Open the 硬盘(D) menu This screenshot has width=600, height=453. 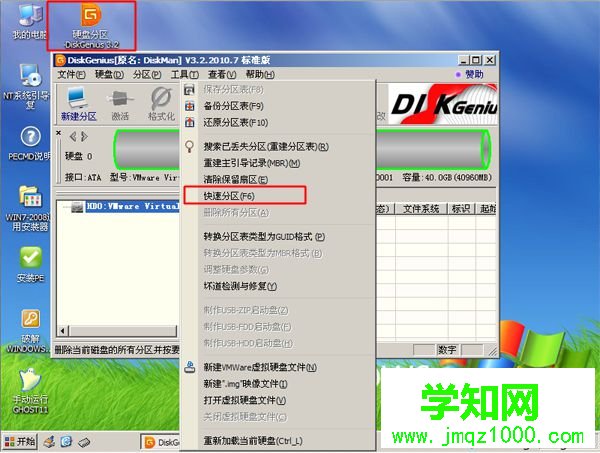109,74
